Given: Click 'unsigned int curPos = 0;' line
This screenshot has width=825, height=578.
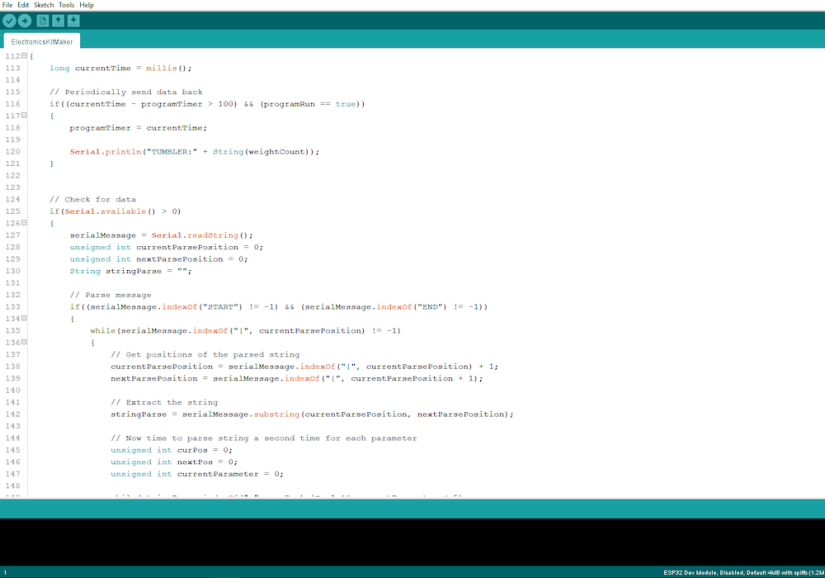Looking at the screenshot, I should click(172, 450).
